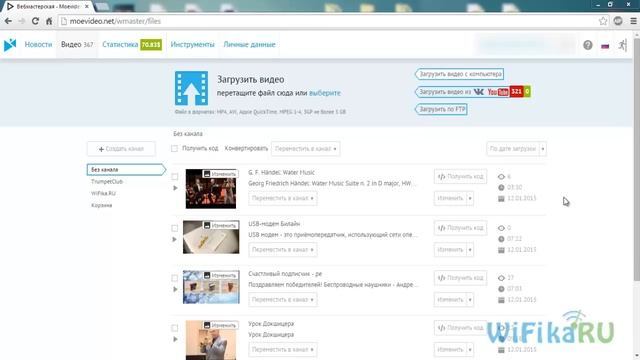Screen dimensions: 640x360
Task: Click the large upload video film icon
Action: 191,88
